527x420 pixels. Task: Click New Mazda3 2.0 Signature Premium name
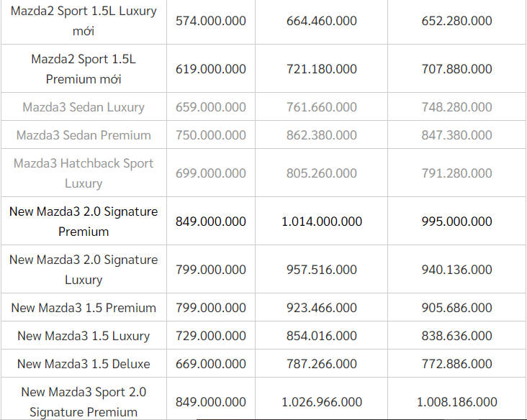click(84, 222)
